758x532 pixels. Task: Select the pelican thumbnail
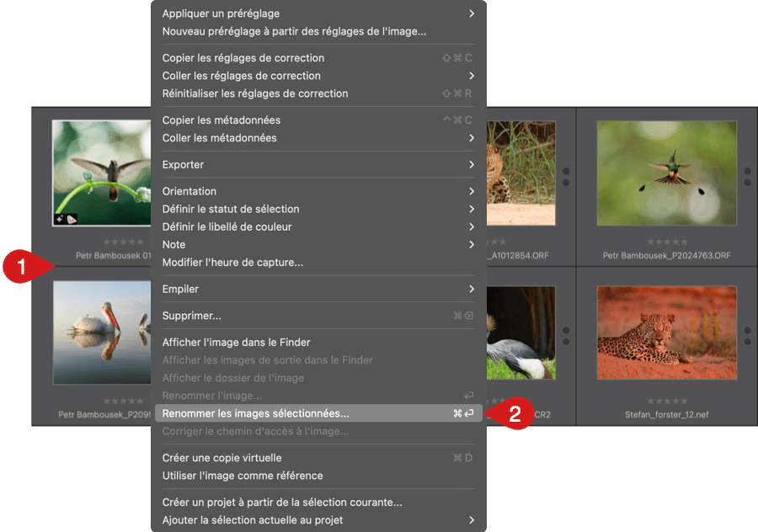[x=102, y=332]
